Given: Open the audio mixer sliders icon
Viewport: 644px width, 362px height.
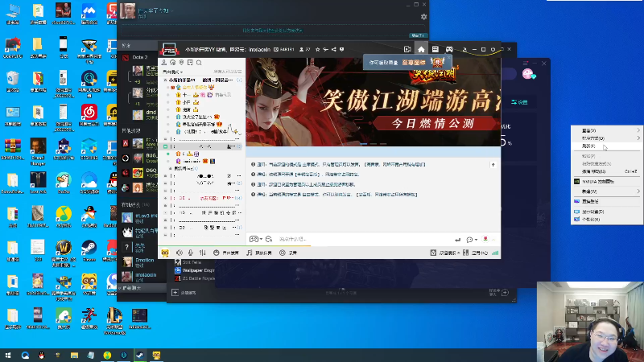Looking at the screenshot, I should pyautogui.click(x=203, y=253).
